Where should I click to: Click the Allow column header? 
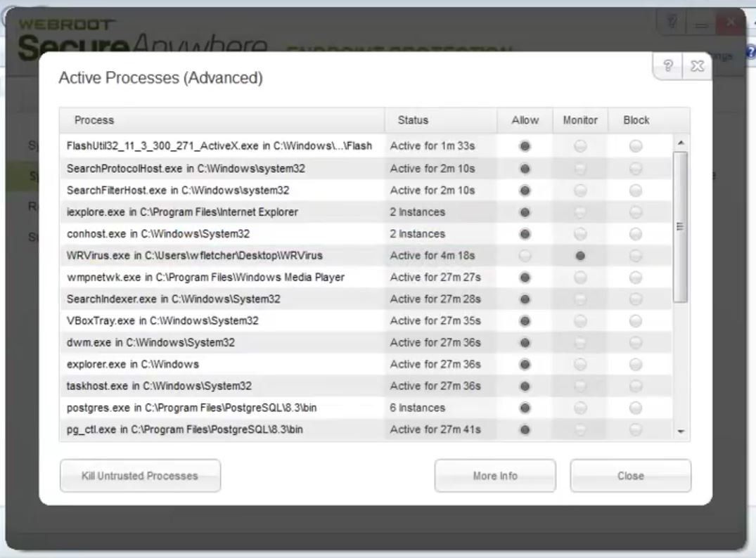pos(525,120)
